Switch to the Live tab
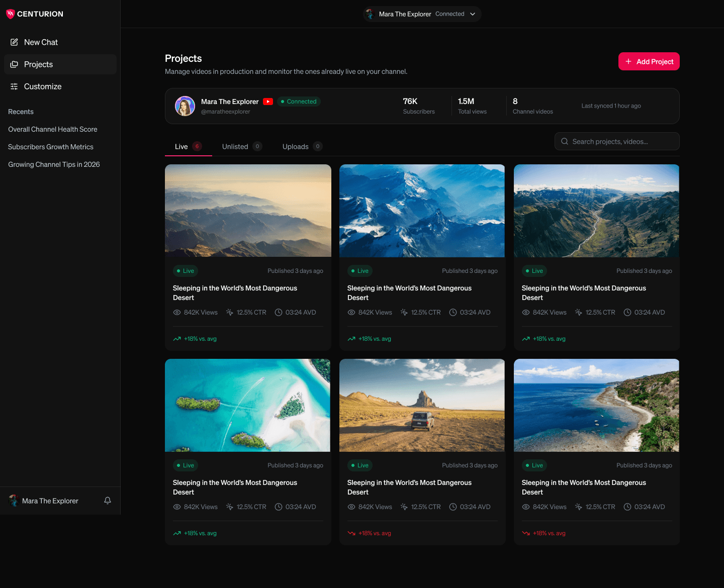Image resolution: width=724 pixels, height=588 pixels. coord(189,146)
